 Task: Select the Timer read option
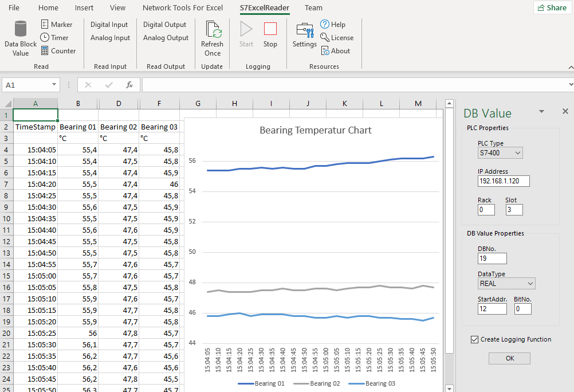coord(54,38)
